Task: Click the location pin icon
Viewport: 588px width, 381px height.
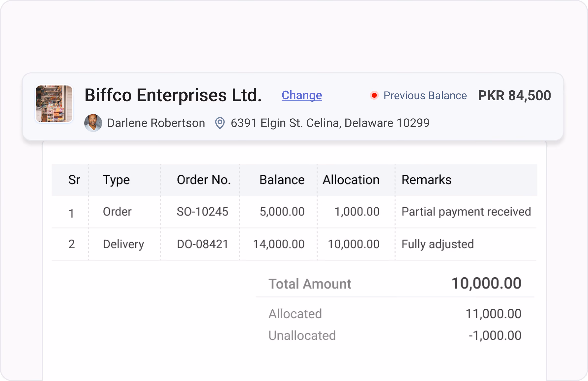Action: 220,123
